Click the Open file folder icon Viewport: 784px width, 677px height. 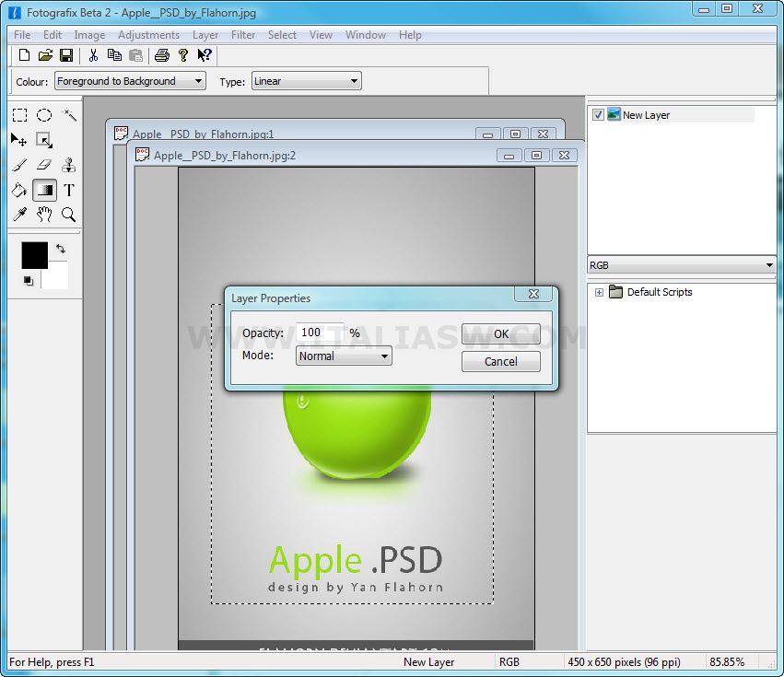point(45,55)
